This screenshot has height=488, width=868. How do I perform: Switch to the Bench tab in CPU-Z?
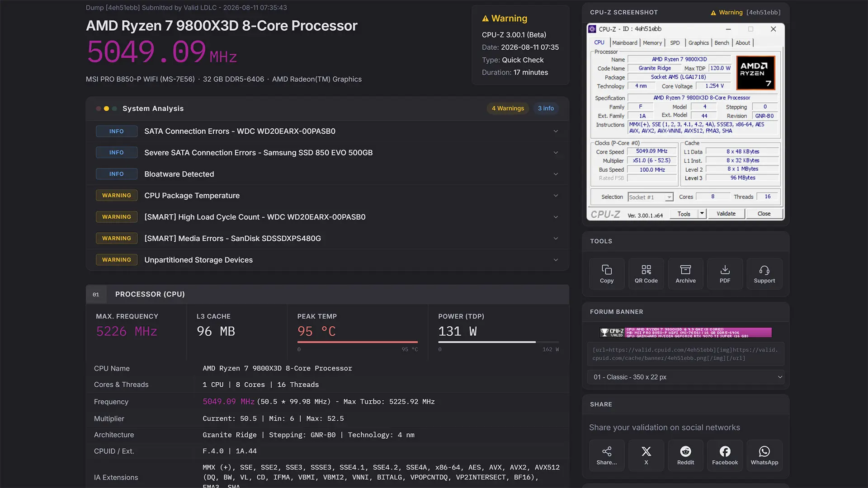tap(722, 43)
